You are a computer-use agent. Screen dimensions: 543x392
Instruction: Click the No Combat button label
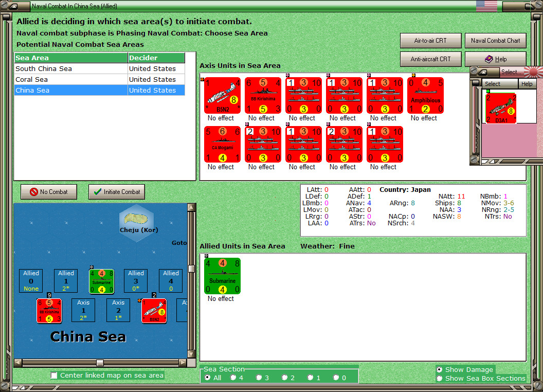53,192
